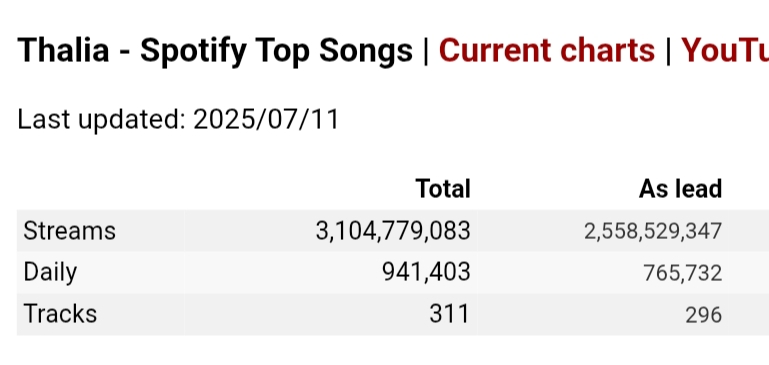The height and width of the screenshot is (365, 769).
Task: Open the partially visible YouTube link
Action: (x=725, y=50)
